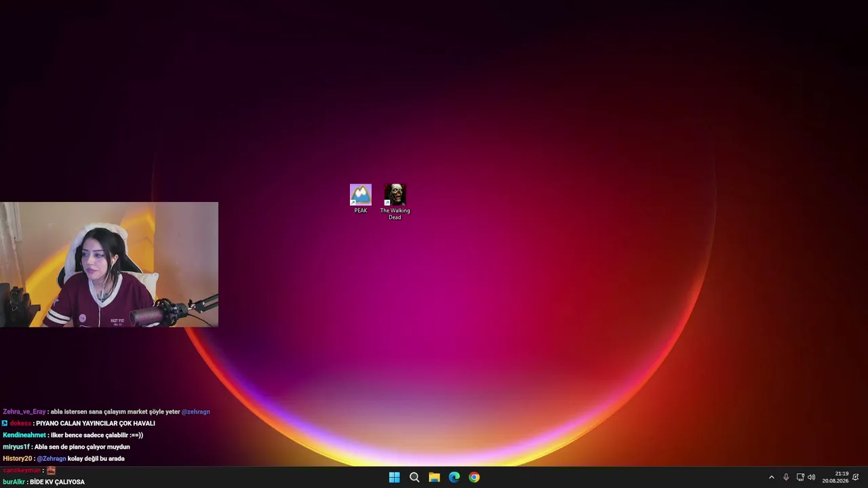Click the canokeyman chat username

22,470
